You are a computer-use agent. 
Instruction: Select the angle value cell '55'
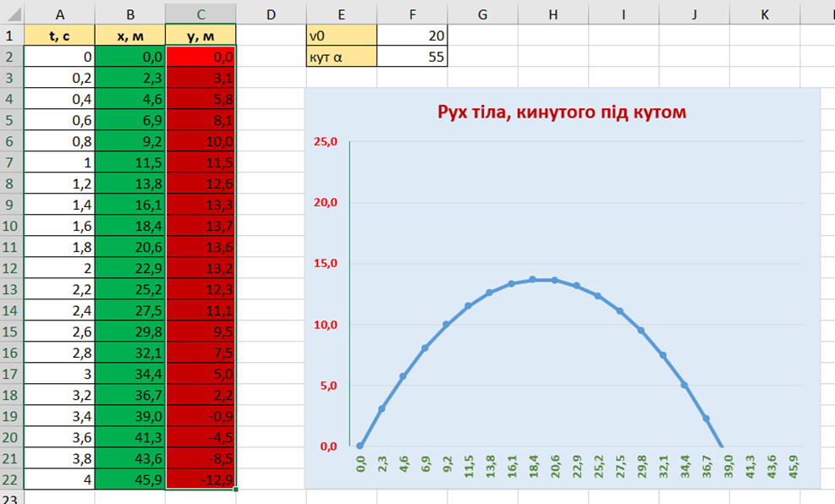pos(412,57)
